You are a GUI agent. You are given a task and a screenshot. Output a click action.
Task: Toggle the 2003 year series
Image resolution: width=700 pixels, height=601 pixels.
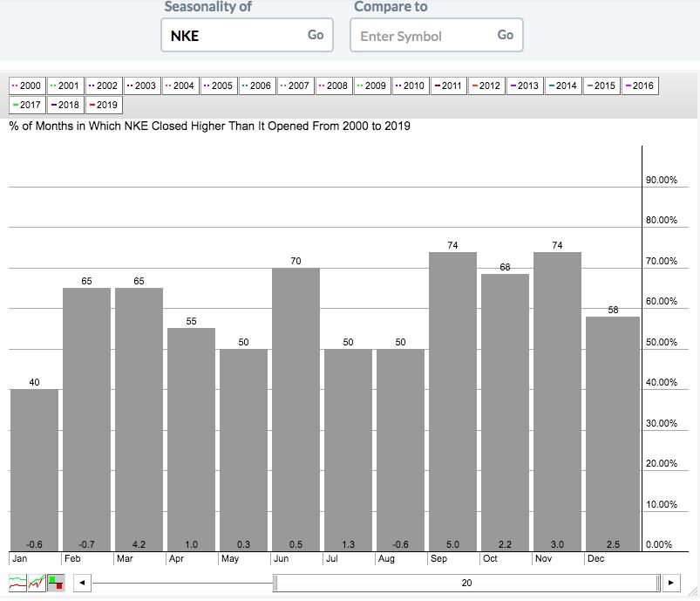click(x=142, y=85)
